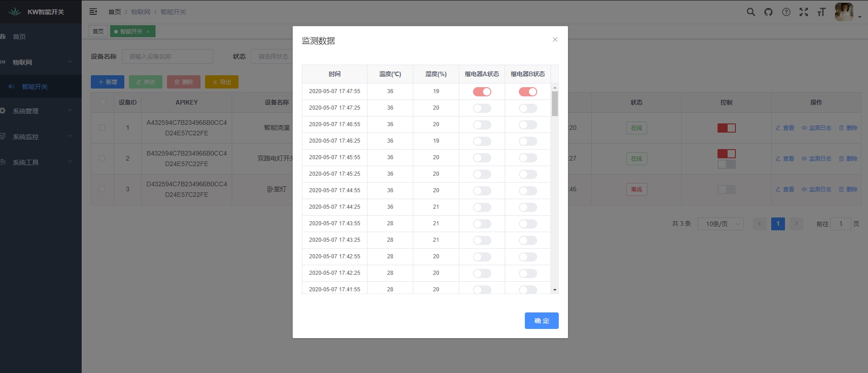868x373 pixels.
Task: Click the 删除 toolbar button
Action: click(x=184, y=82)
